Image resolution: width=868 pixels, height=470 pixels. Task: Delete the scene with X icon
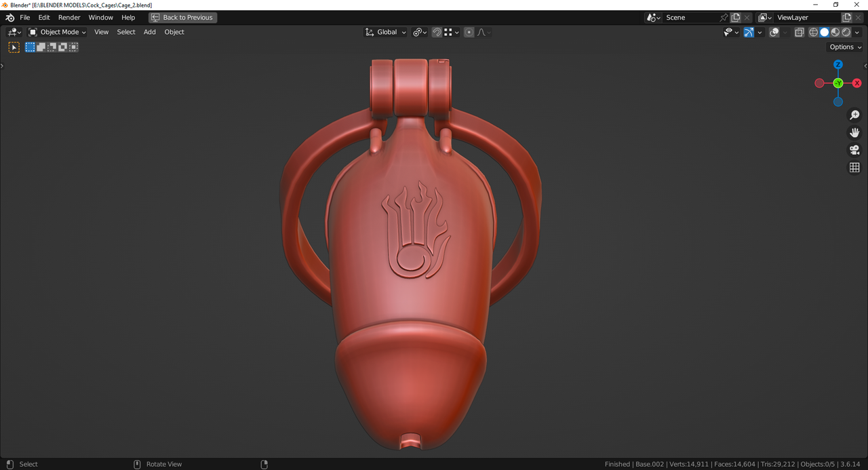pyautogui.click(x=747, y=18)
